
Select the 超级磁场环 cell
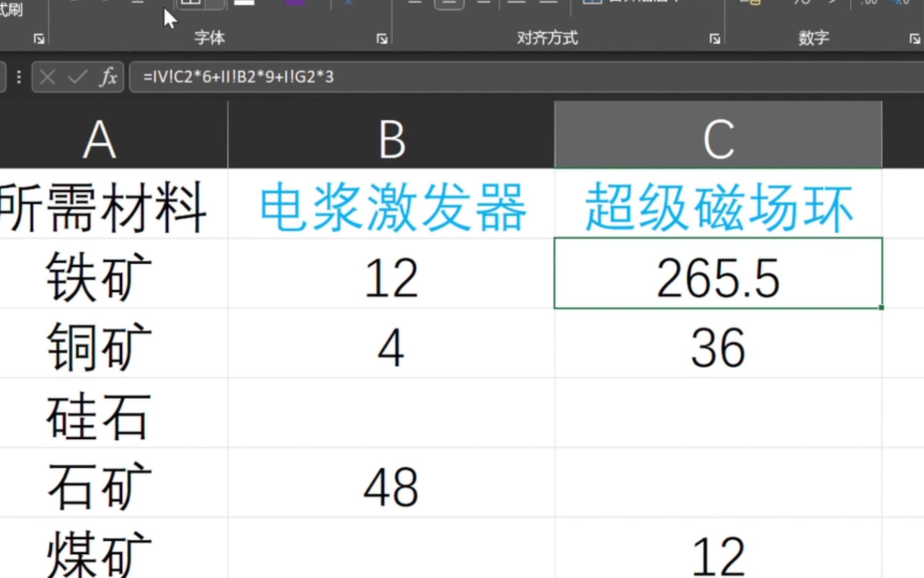[718, 203]
